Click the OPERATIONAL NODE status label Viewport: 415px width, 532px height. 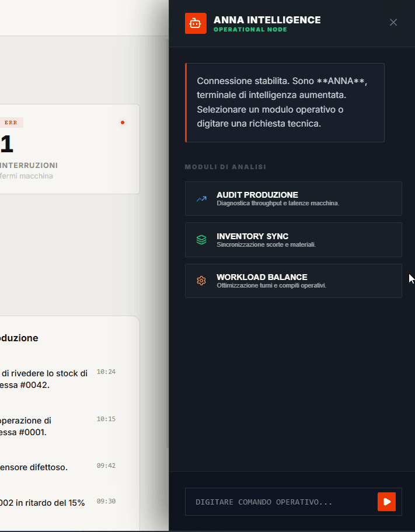tap(250, 30)
